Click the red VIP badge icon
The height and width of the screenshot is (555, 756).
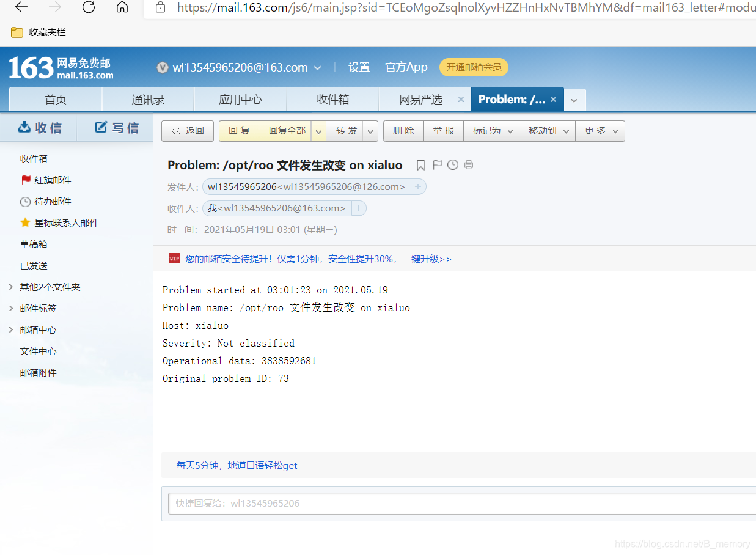pyautogui.click(x=174, y=259)
